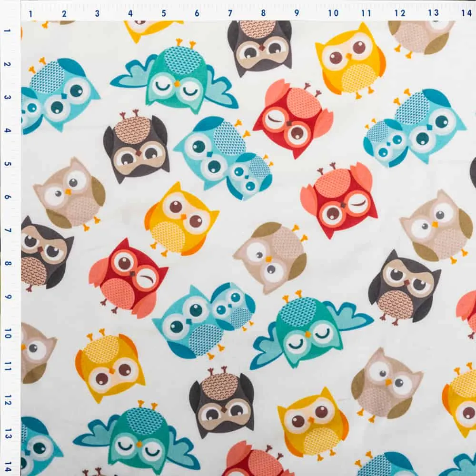This screenshot has width=476, height=476.
Task: Click number 3 on the horizontal ruler
Action: click(x=97, y=14)
